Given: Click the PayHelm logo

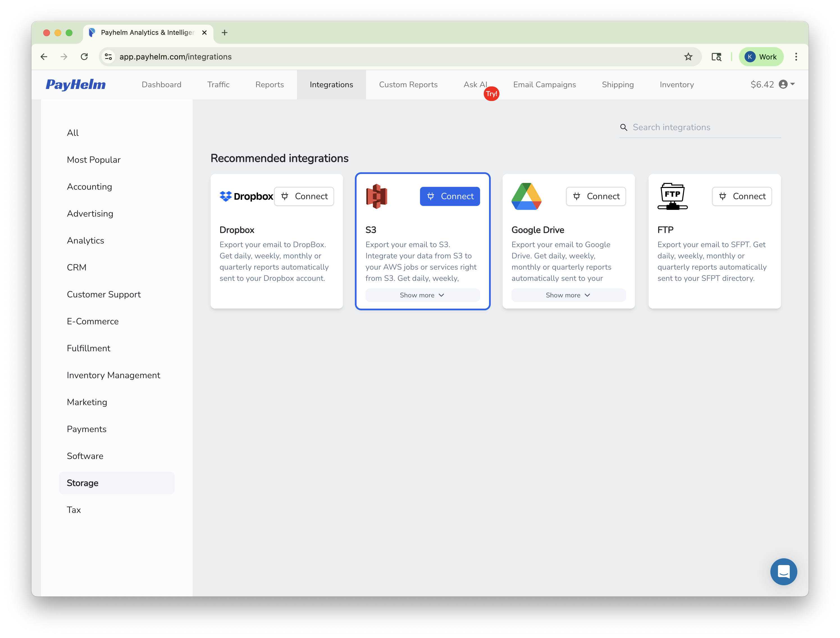Looking at the screenshot, I should [76, 84].
